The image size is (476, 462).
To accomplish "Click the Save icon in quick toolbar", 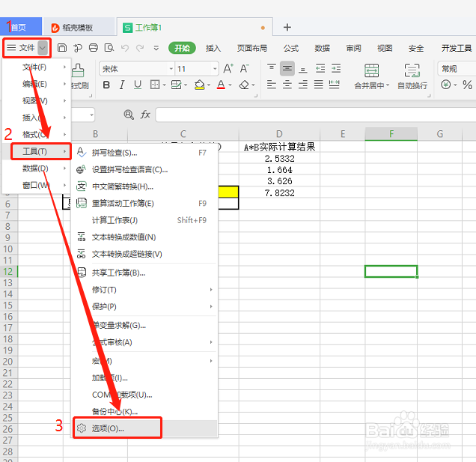I will [62, 48].
